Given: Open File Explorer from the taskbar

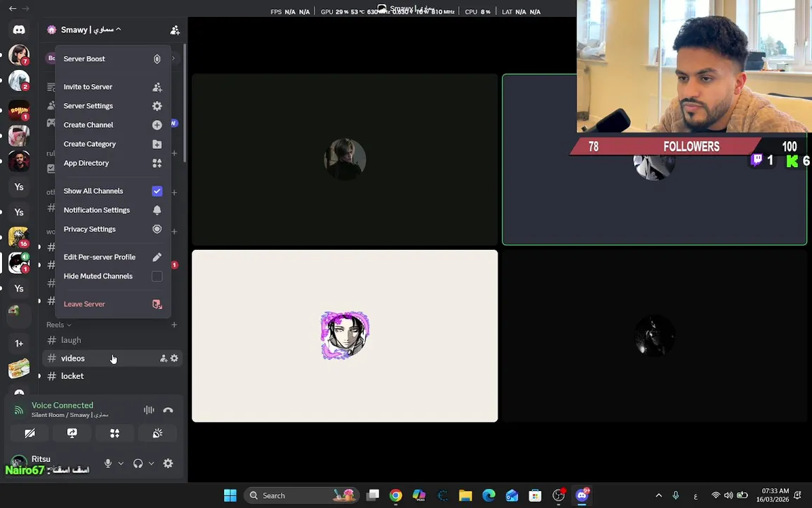Looking at the screenshot, I should (465, 495).
